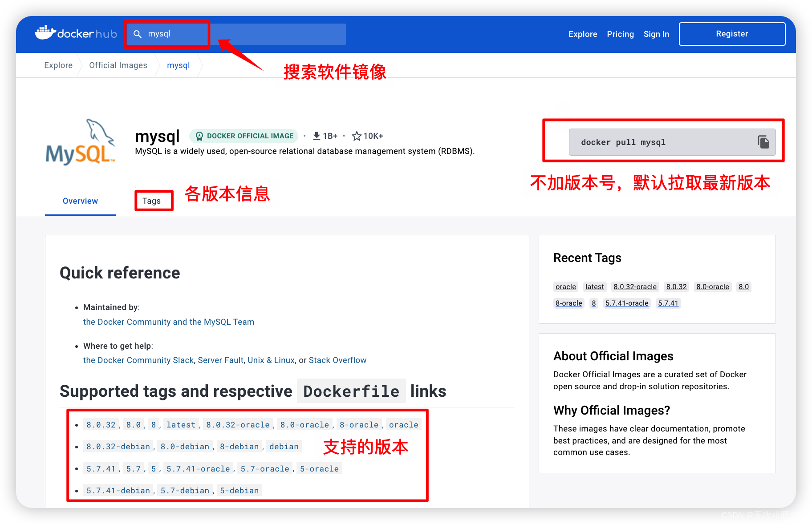Click the 8.0-debian tag link
The height and width of the screenshot is (524, 812).
pyautogui.click(x=185, y=447)
